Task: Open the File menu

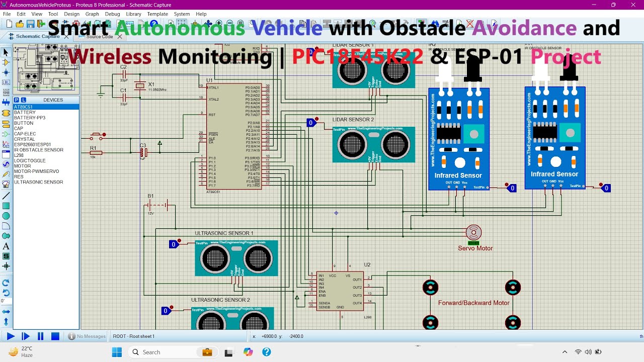Action: pyautogui.click(x=7, y=14)
